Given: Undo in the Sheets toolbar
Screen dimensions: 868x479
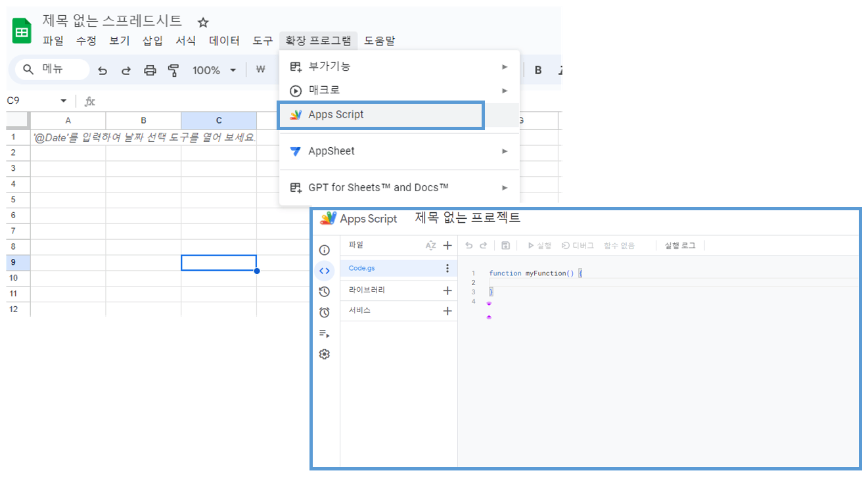Looking at the screenshot, I should (x=103, y=70).
